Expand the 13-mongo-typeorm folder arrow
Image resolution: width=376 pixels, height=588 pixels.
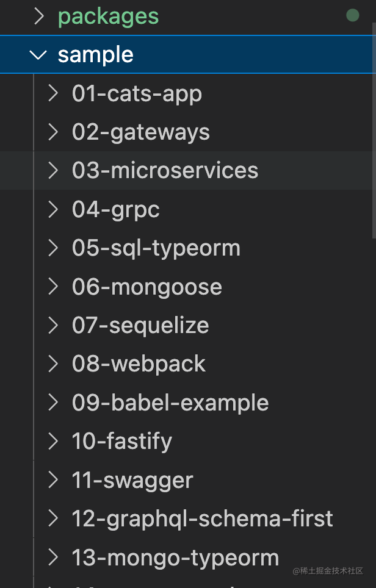53,557
